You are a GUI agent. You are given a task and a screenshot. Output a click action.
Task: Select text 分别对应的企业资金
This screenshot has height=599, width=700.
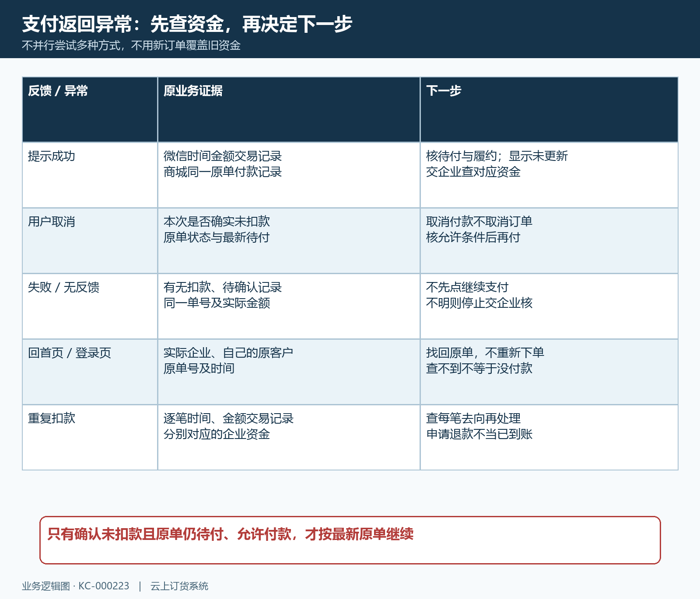pyautogui.click(x=217, y=434)
